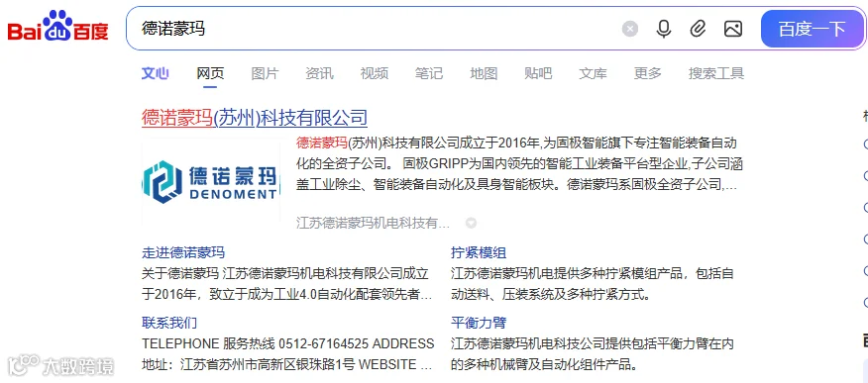Screen dimensions: 868x383
Task: Open the 笔记 tab
Action: click(429, 73)
